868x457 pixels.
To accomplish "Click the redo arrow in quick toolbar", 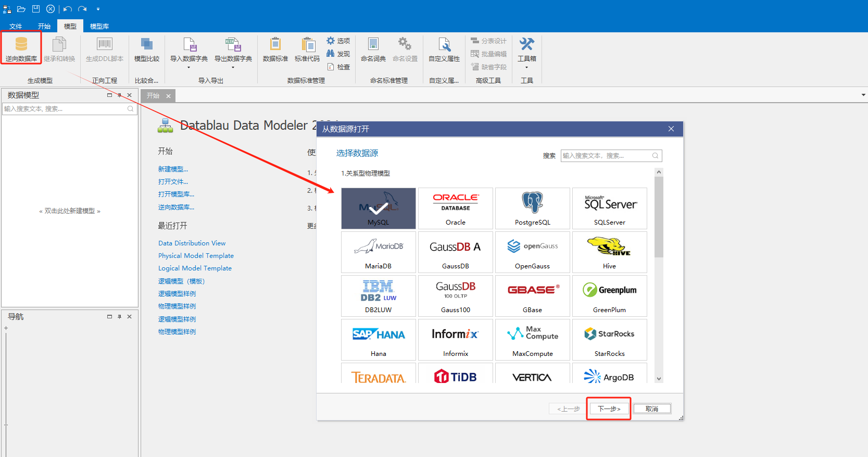I will [x=82, y=9].
